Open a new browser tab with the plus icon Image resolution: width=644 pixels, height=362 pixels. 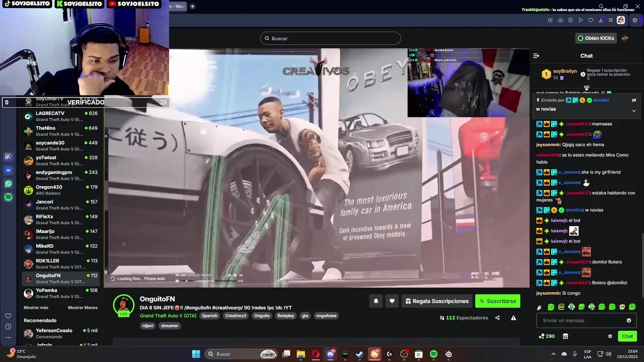tap(192, 6)
